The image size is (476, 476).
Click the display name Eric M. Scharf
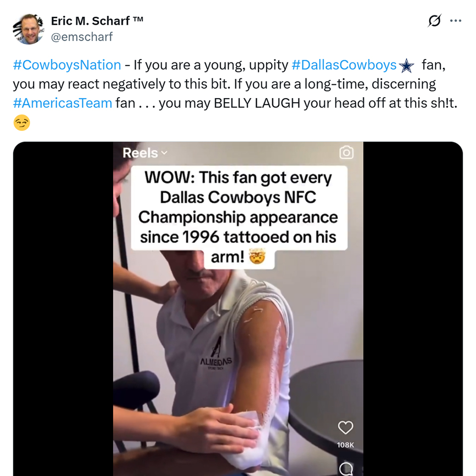tap(97, 21)
